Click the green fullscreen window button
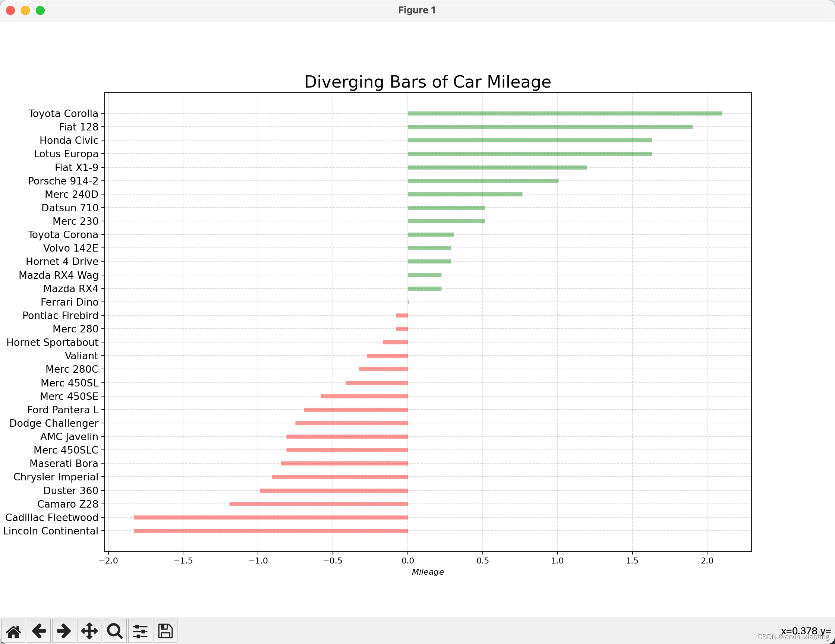The width and height of the screenshot is (835, 644). (40, 10)
